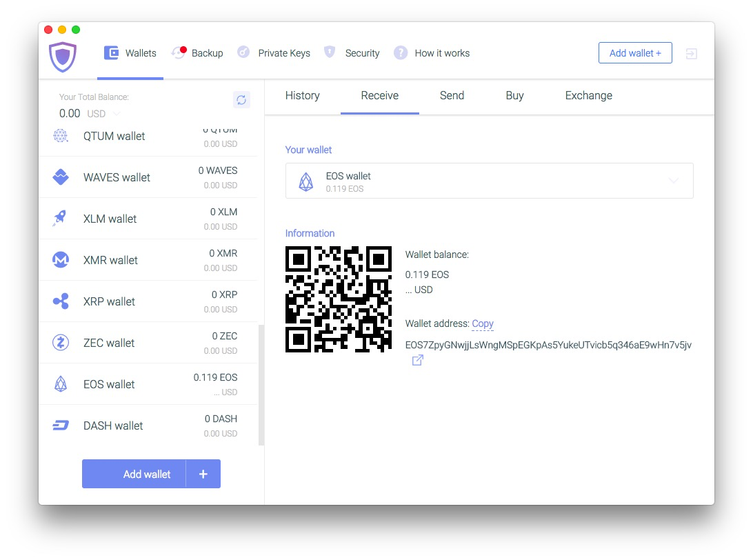Viewport: 753px width, 560px height.
Task: Expand the EOS wallet selector dropdown
Action: (x=673, y=181)
